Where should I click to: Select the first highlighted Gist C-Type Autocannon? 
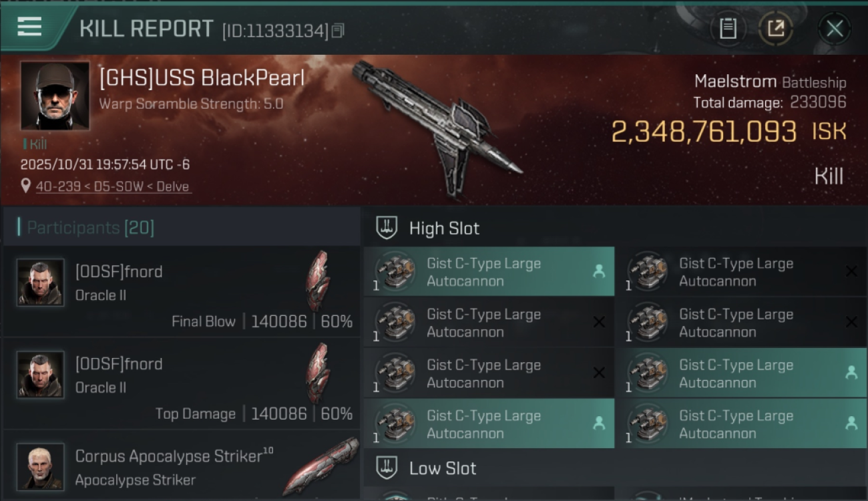coord(489,272)
